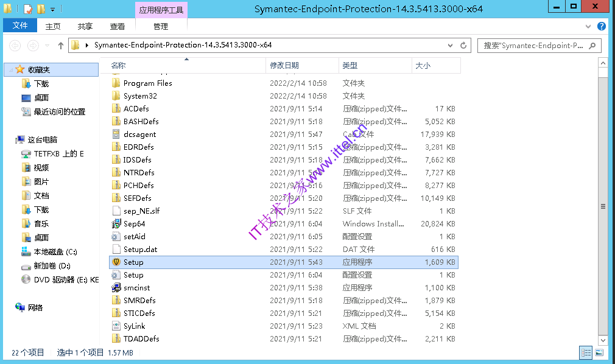Navigate back with the back arrow
This screenshot has height=364, width=615.
(x=15, y=46)
